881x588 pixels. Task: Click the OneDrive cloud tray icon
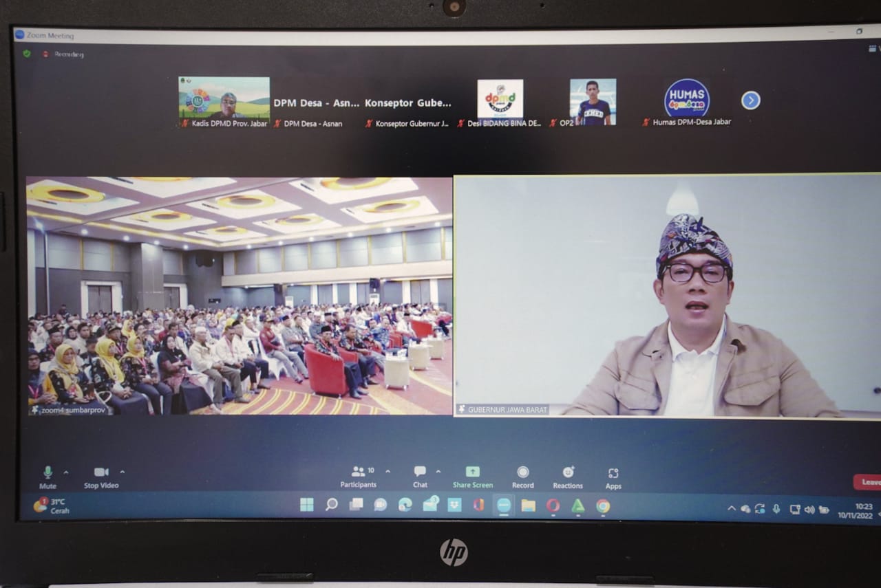pos(745,509)
